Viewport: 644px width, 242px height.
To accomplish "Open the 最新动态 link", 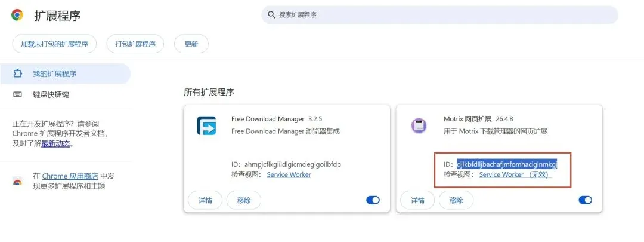I will pos(56,144).
